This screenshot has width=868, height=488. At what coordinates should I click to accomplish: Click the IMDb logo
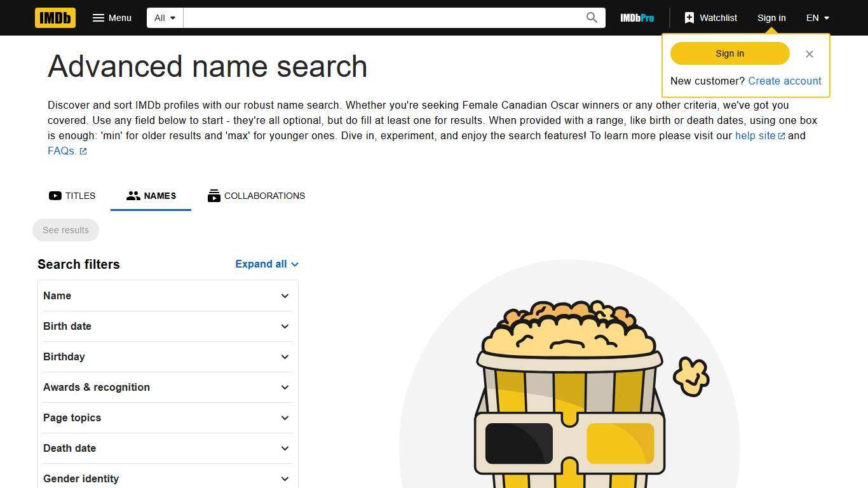(x=55, y=18)
